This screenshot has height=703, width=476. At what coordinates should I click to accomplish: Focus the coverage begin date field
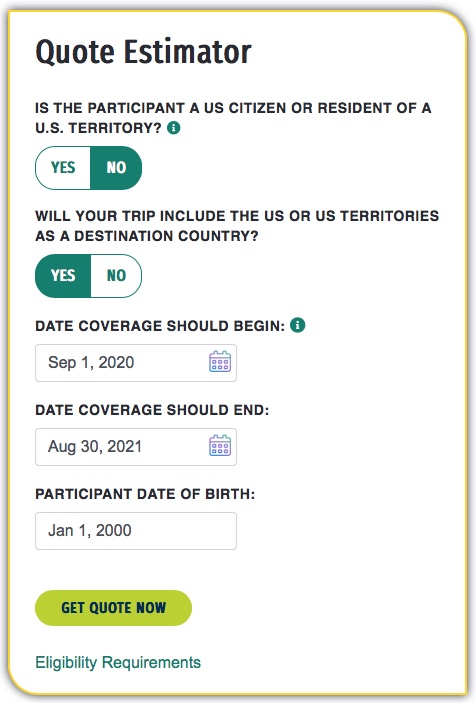(136, 363)
